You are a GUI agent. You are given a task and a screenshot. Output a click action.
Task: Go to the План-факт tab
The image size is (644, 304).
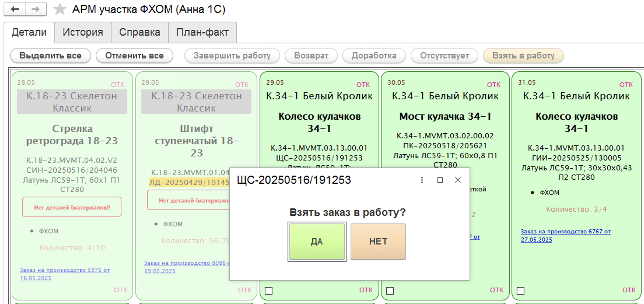tap(202, 32)
